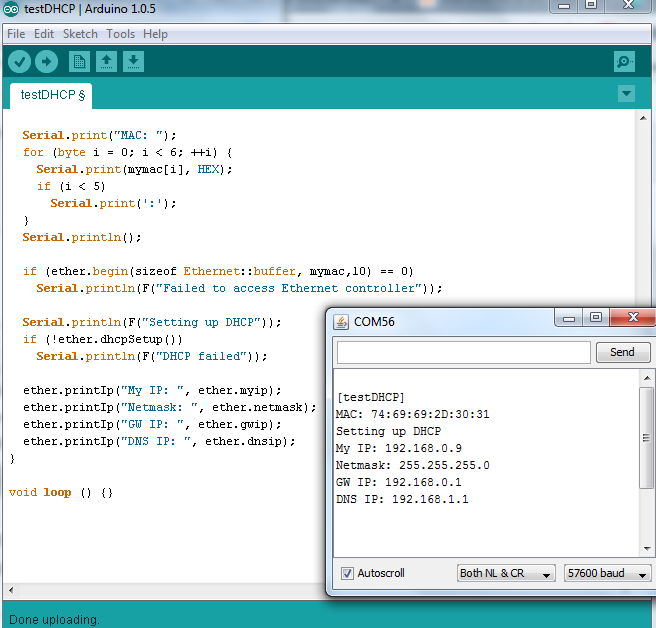
Task: Create a new sketch with New icon
Action: click(79, 62)
